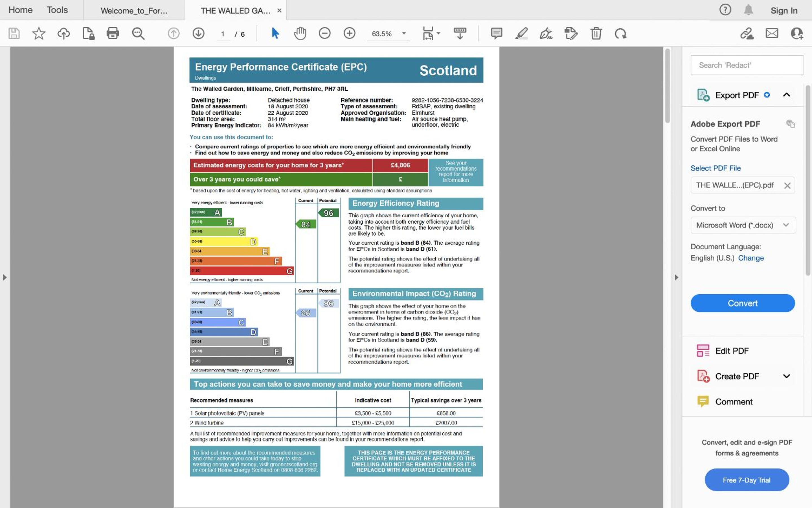The height and width of the screenshot is (508, 812).
Task: Select the Hand pan tool
Action: pos(300,33)
